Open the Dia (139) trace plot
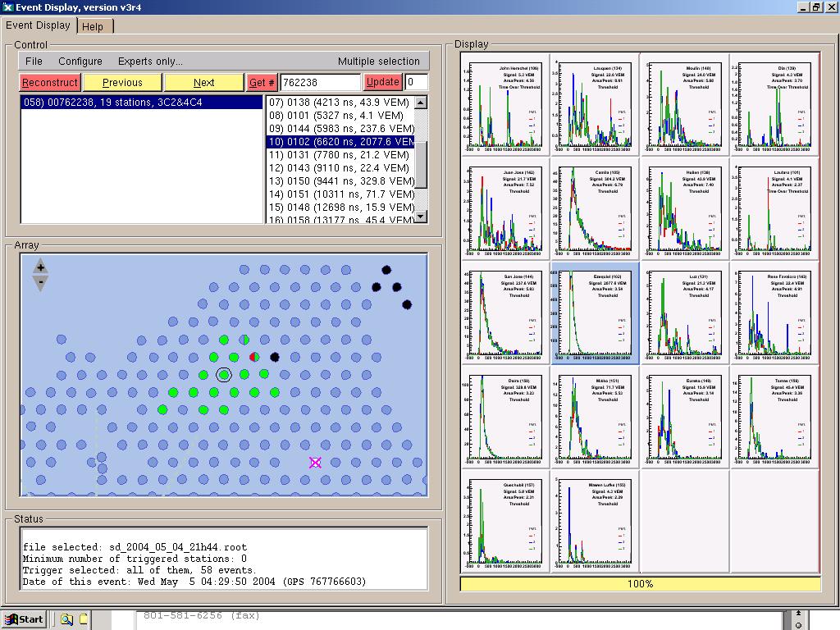 [774, 104]
